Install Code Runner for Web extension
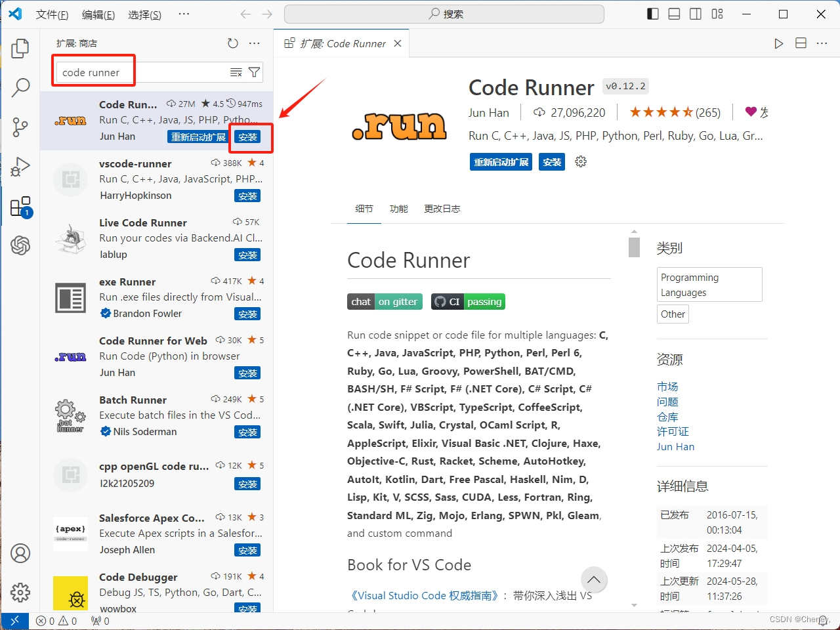Screen dimensions: 840x630 (248, 373)
